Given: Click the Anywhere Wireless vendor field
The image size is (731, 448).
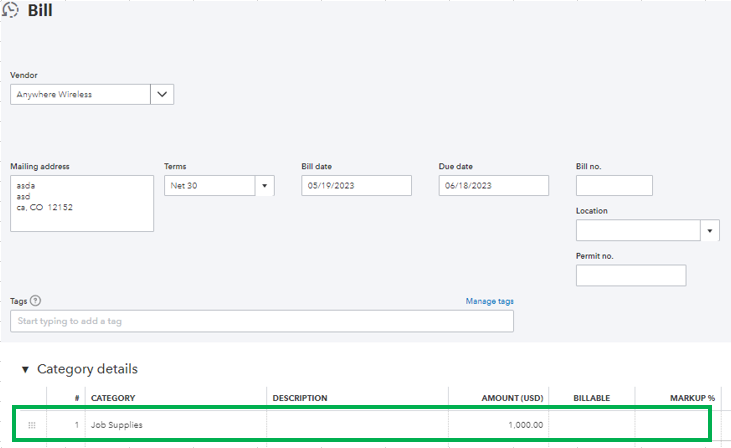Looking at the screenshot, I should point(80,94).
